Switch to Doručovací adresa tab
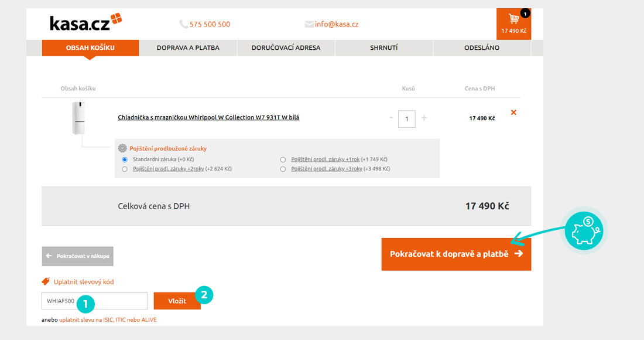Image resolution: width=644 pixels, height=340 pixels. coord(286,47)
